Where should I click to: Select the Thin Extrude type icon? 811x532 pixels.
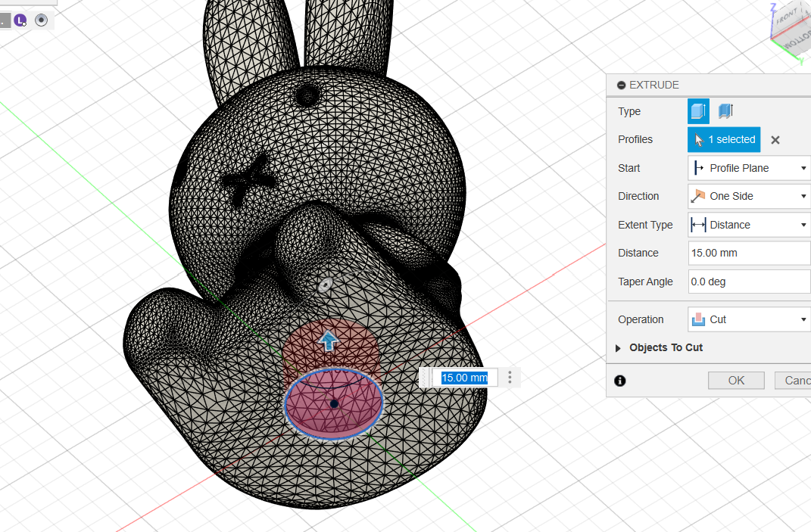coord(725,111)
